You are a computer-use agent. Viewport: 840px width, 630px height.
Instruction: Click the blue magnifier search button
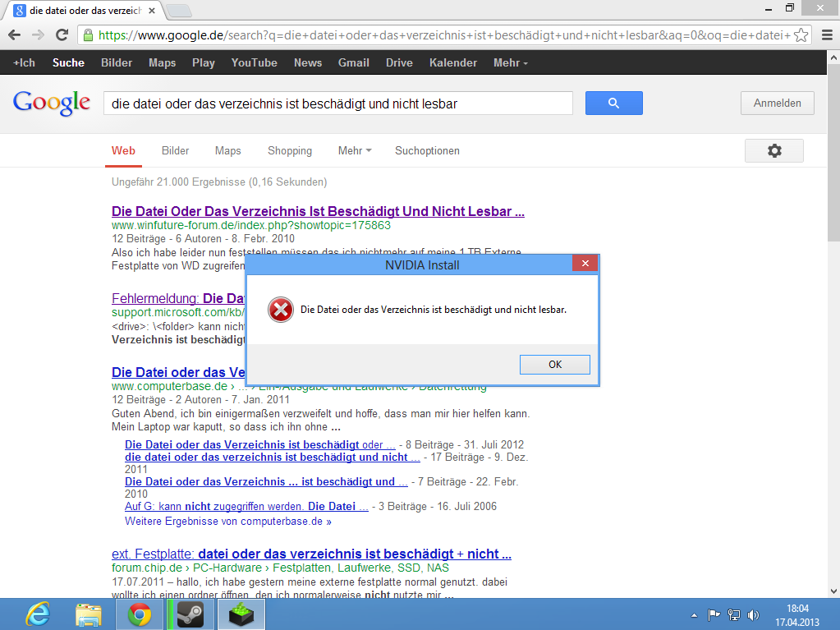614,103
